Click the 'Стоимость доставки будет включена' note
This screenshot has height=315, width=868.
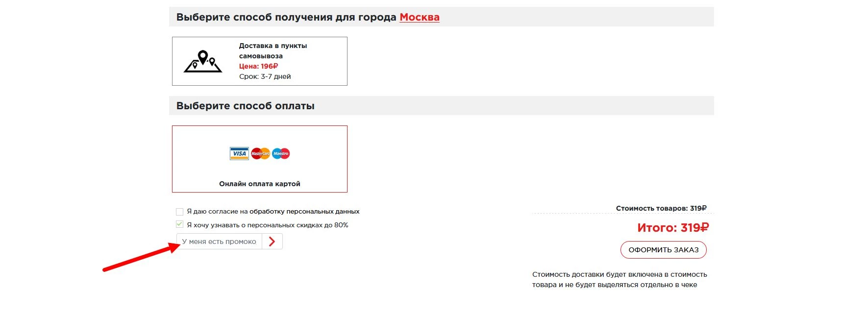(x=619, y=279)
